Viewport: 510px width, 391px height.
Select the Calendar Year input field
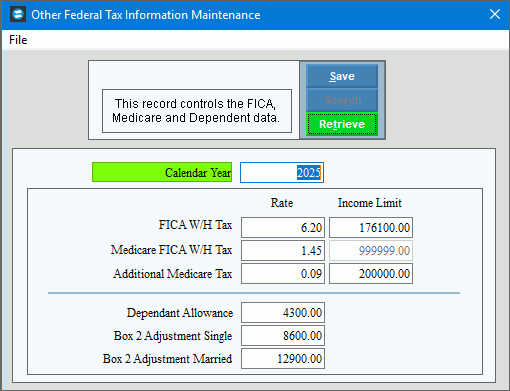point(282,173)
